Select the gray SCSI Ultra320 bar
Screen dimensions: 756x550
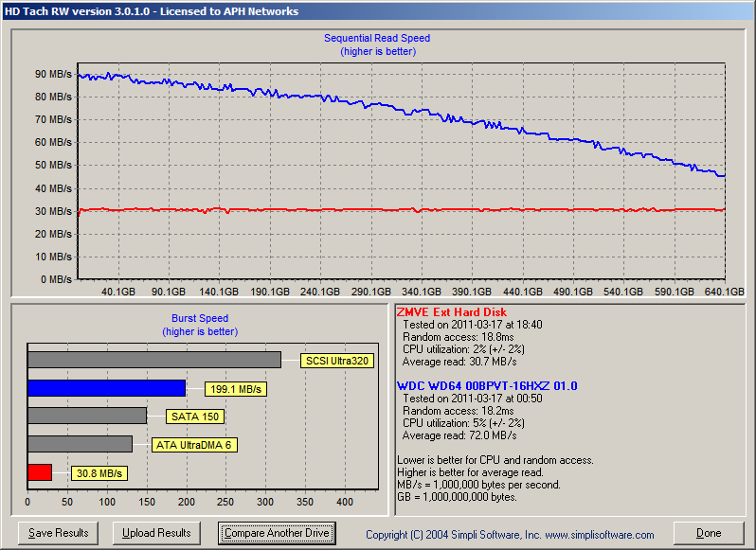tap(153, 359)
